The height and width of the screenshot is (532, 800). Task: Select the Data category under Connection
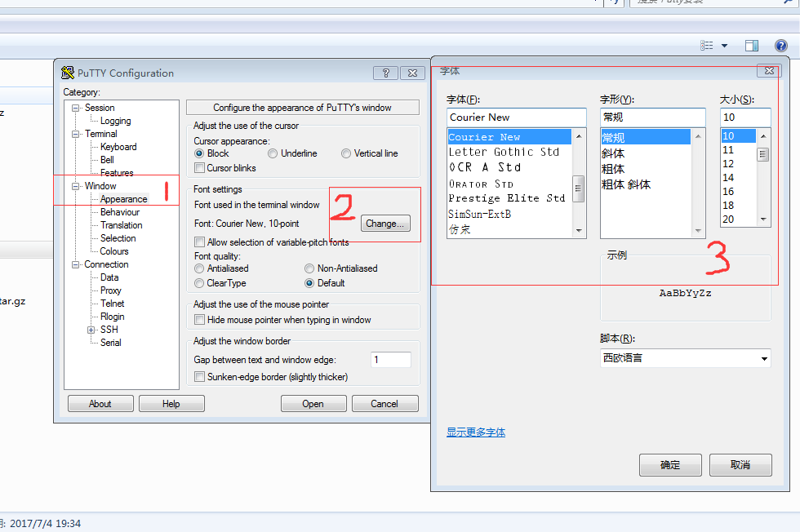click(x=109, y=277)
